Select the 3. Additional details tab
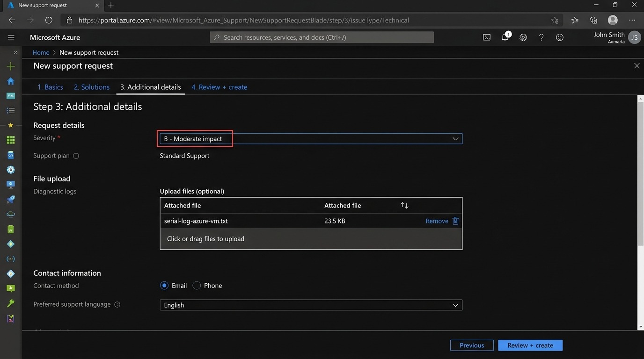The width and height of the screenshot is (644, 359). 151,87
